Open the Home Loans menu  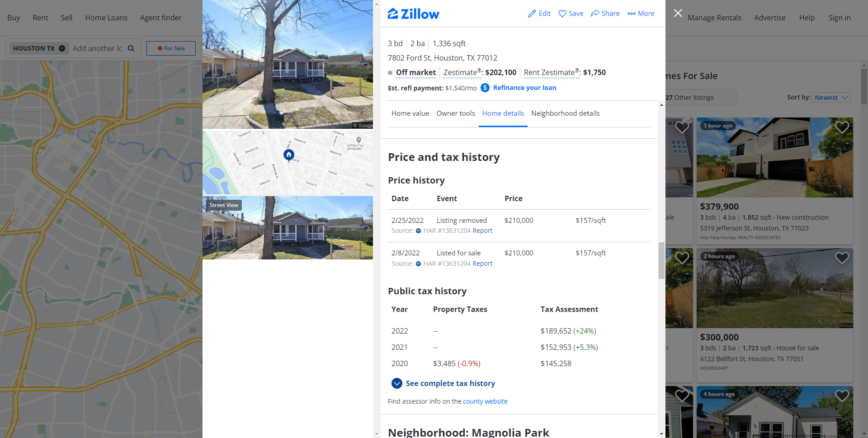pos(106,18)
